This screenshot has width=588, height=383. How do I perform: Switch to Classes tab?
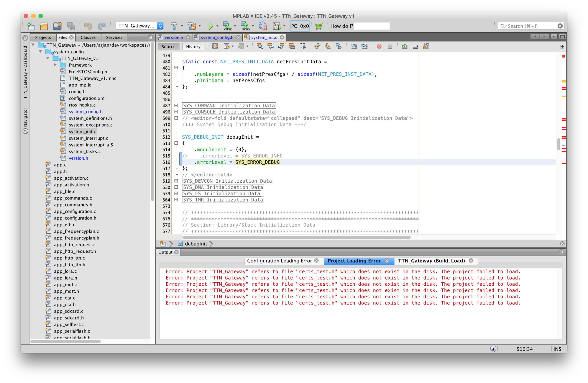coord(88,37)
